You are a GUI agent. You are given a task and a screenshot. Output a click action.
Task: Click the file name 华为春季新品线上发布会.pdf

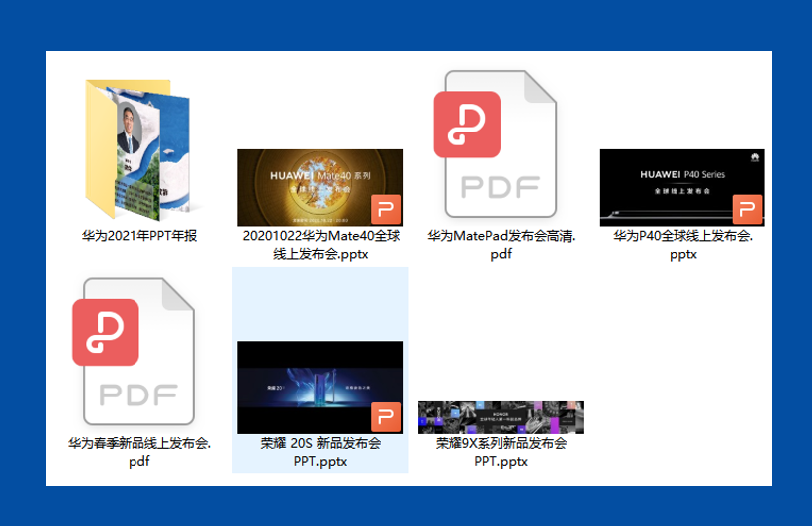click(x=139, y=452)
